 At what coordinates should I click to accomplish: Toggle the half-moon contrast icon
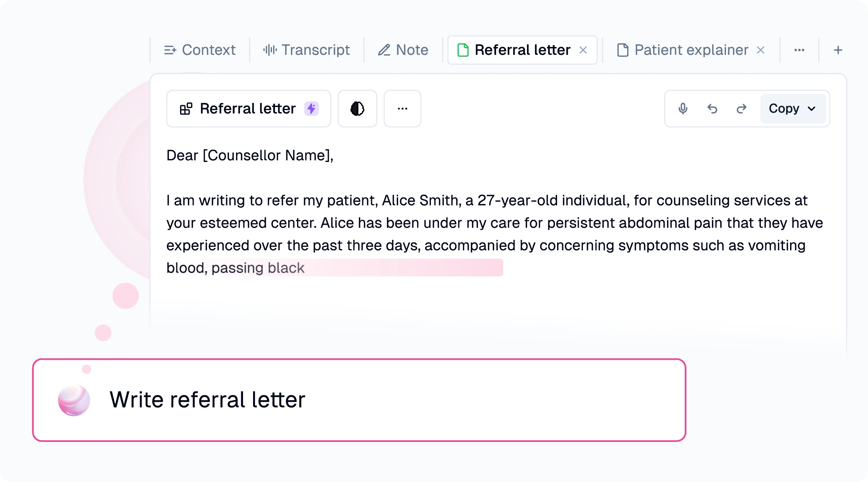coord(357,109)
